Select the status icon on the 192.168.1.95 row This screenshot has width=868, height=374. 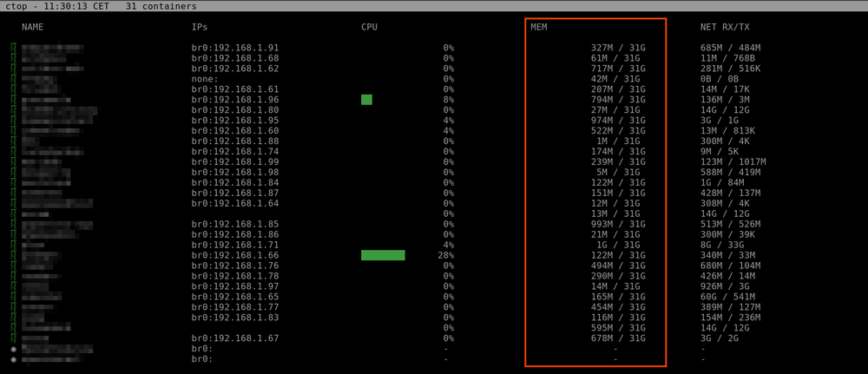13,121
